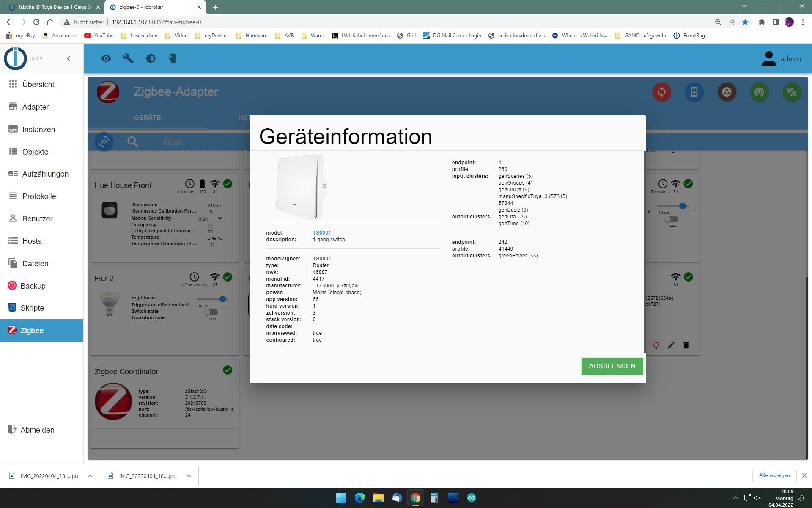Toggle Flur 2 Switch state

(210, 312)
